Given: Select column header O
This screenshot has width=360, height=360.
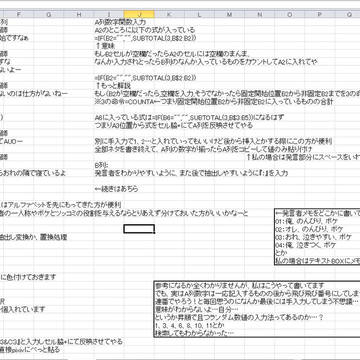Looking at the screenshot, I should pyautogui.click(x=289, y=14).
